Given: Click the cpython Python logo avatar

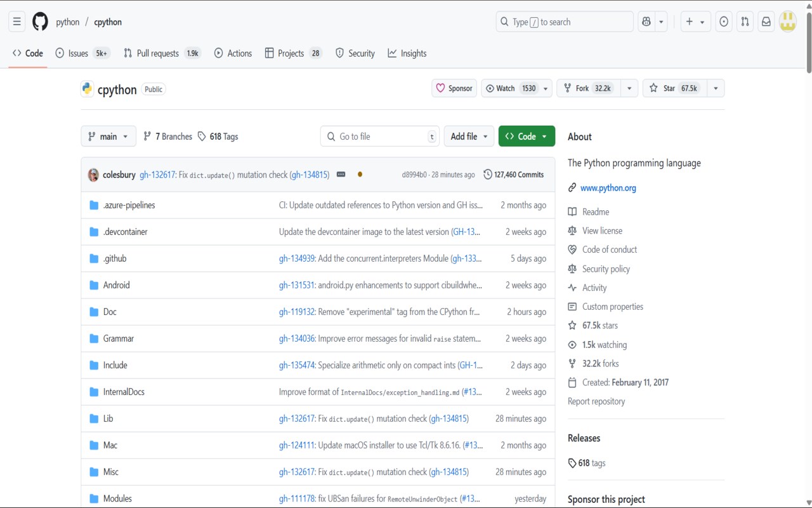Looking at the screenshot, I should 88,89.
